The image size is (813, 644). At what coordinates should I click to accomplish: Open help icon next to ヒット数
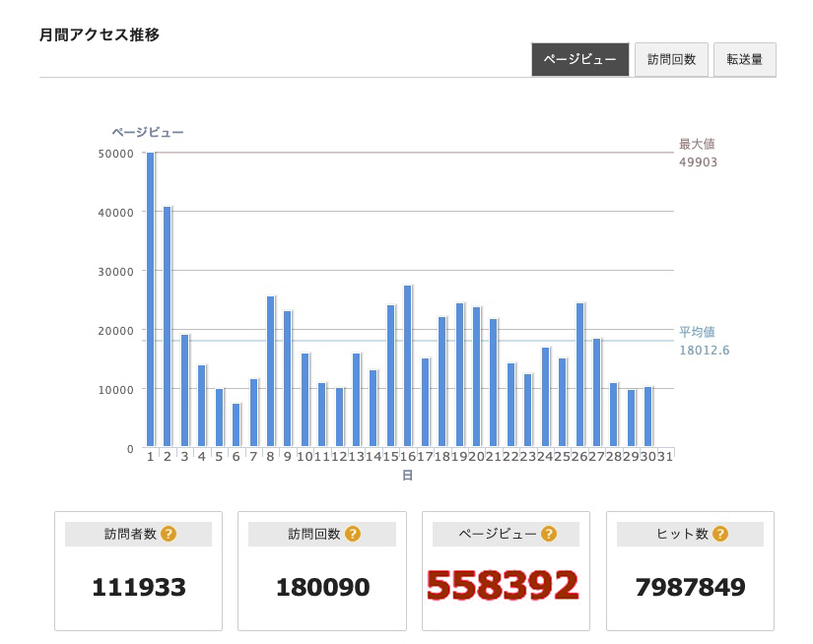[x=720, y=534]
